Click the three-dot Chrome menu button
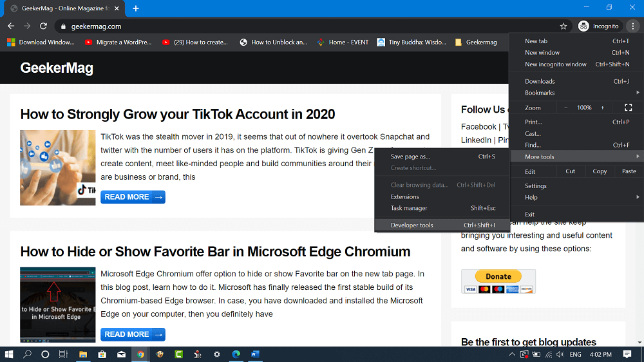This screenshot has width=644, height=362. (x=632, y=26)
